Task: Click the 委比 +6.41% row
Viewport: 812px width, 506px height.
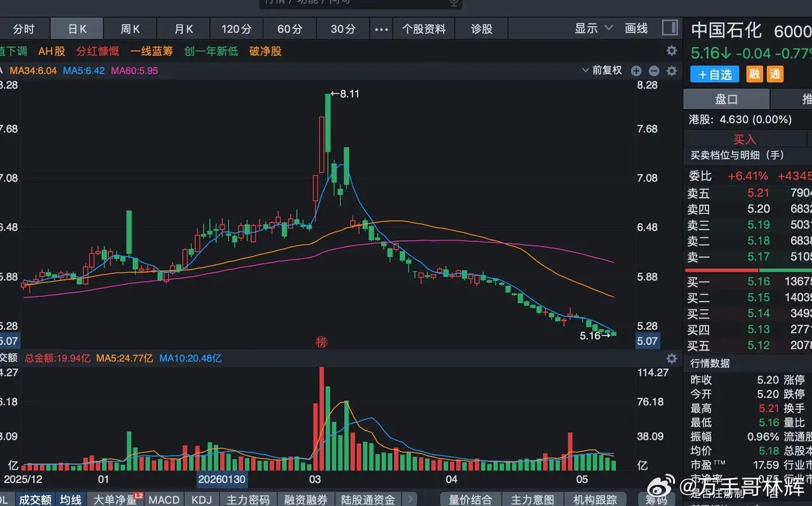Action: (x=749, y=176)
